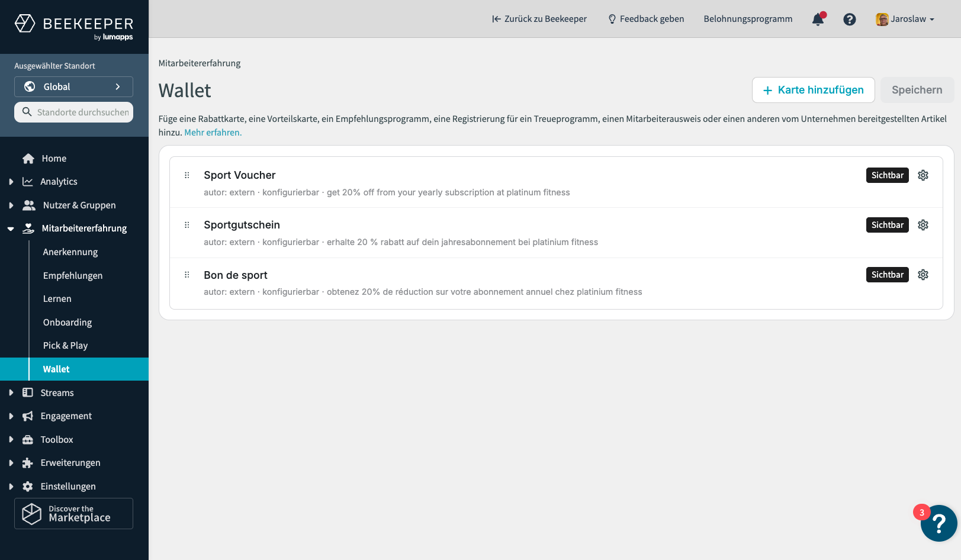Open the Jaroslaw user menu arrow

tap(932, 20)
